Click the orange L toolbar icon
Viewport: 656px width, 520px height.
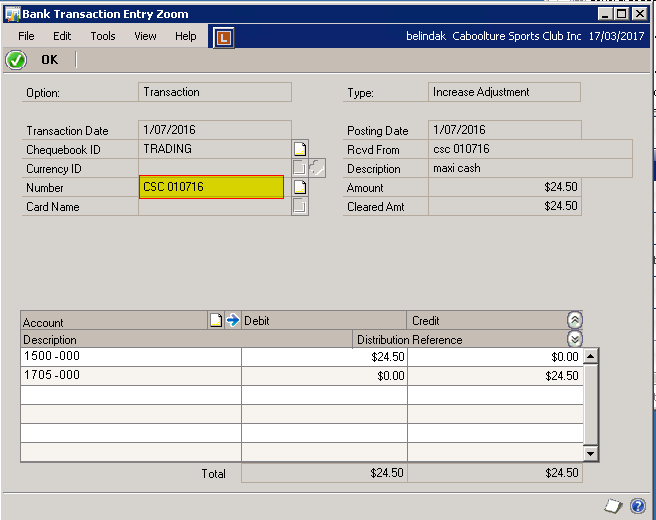223,37
